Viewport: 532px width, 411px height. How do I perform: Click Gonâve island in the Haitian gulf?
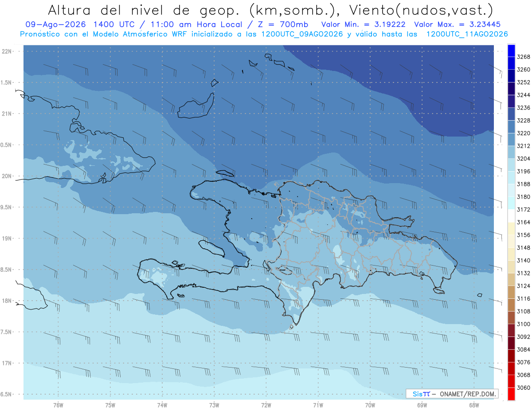(x=211, y=248)
